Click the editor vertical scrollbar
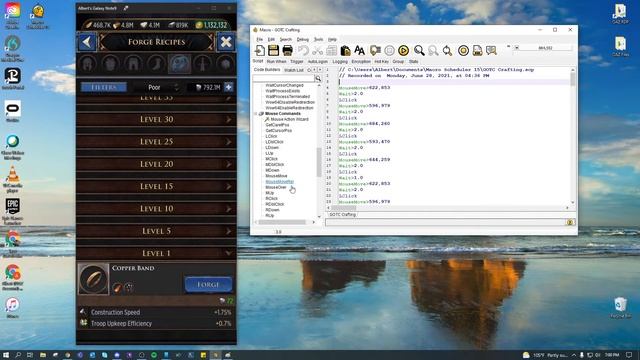This screenshot has width=640, height=360. point(573,136)
